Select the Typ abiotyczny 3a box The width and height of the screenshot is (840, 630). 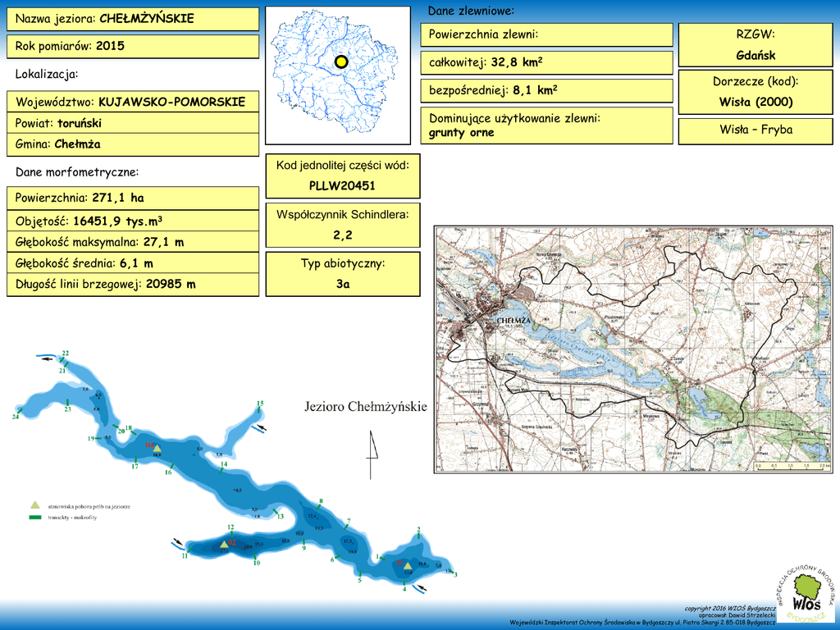click(342, 274)
